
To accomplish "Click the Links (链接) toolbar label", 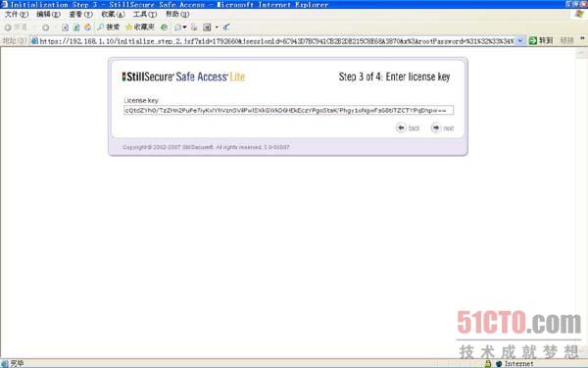I will [x=566, y=40].
